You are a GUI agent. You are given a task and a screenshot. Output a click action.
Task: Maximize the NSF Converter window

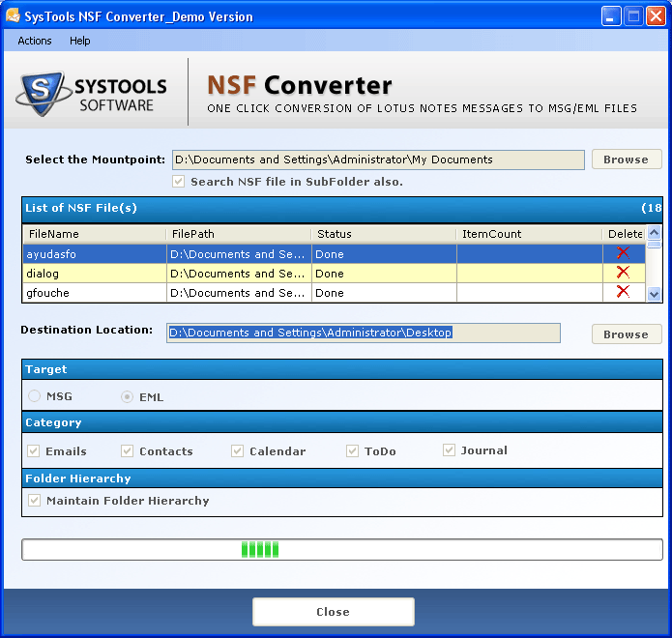coord(633,16)
